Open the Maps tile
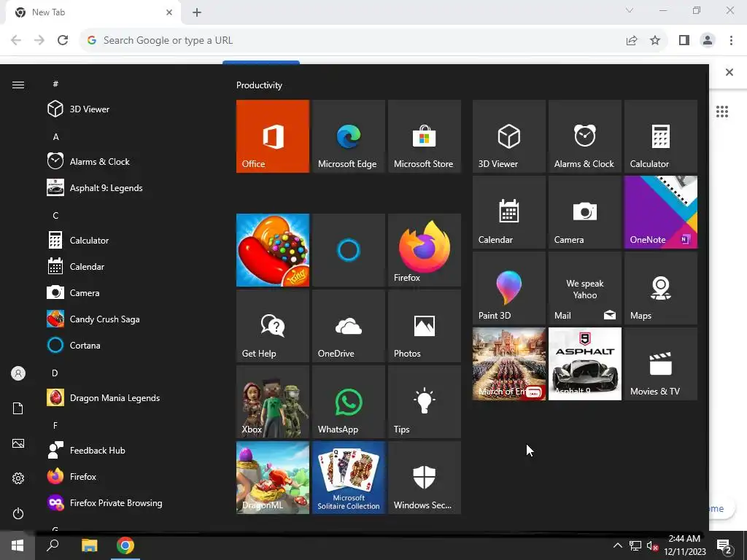Image resolution: width=747 pixels, height=560 pixels. pos(660,288)
